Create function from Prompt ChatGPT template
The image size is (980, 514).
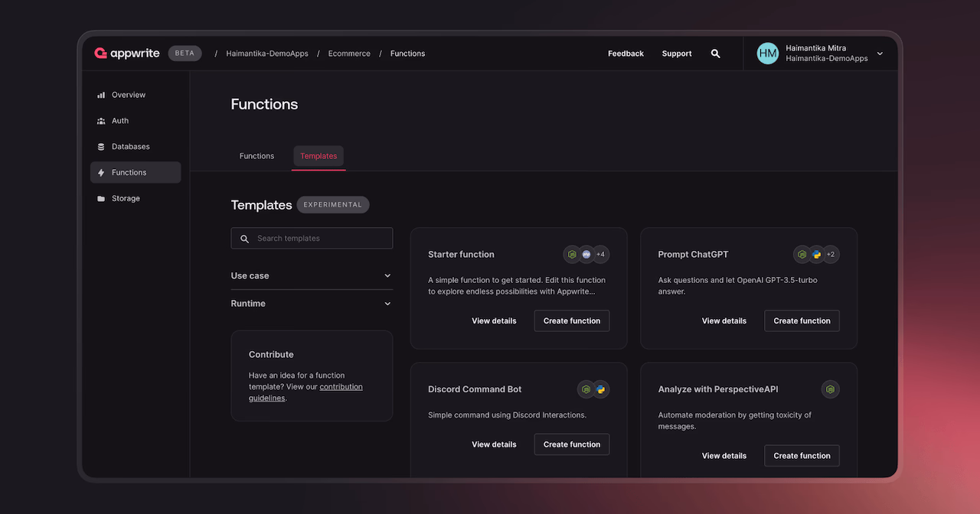802,321
